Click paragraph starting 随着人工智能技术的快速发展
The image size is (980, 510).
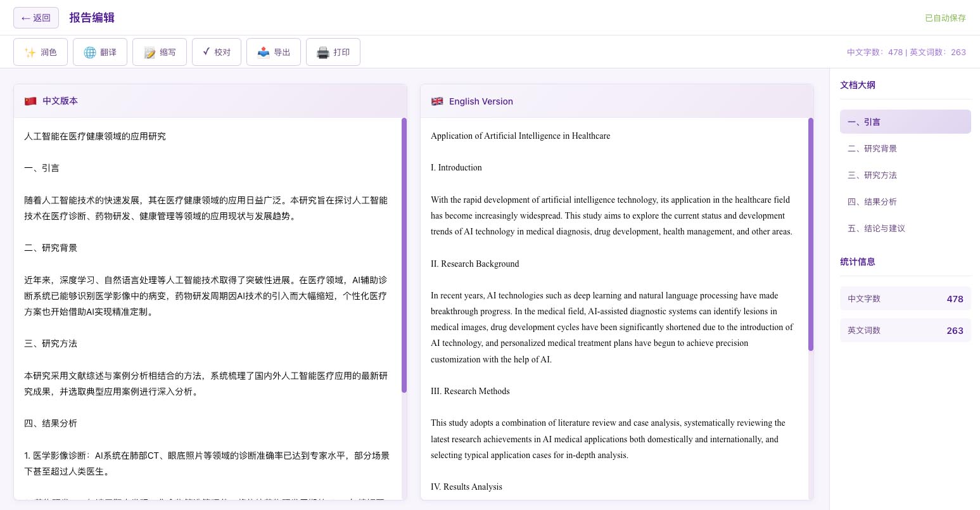click(206, 208)
